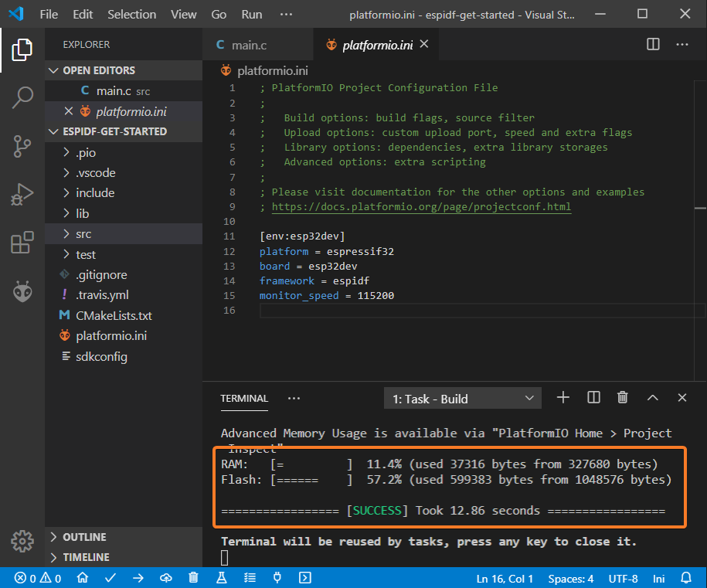Viewport: 707px width, 588px height.
Task: Switch to the main.c editor tab
Action: [258, 44]
